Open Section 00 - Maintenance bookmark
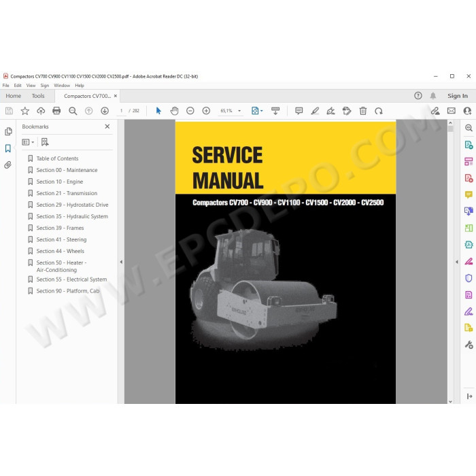The width and height of the screenshot is (476, 476). click(67, 170)
